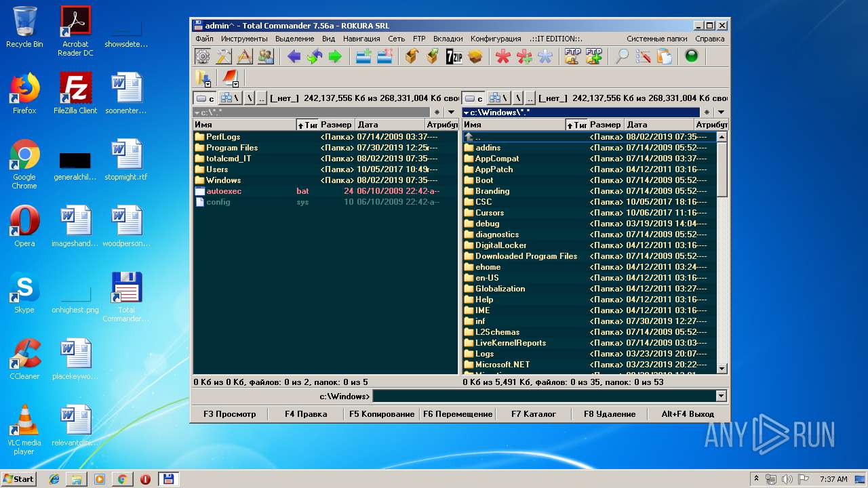The image size is (868, 488).
Task: Click network drive button in left panel
Action: [x=231, y=98]
